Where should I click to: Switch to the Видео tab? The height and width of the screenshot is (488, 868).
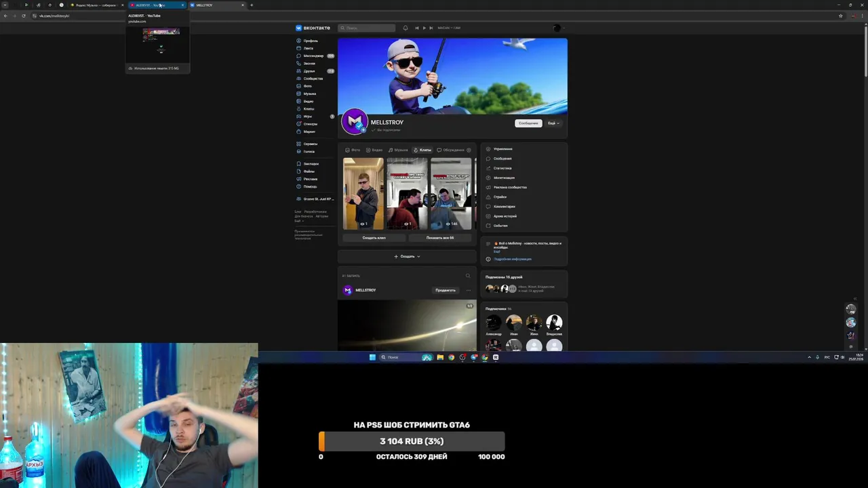point(374,150)
